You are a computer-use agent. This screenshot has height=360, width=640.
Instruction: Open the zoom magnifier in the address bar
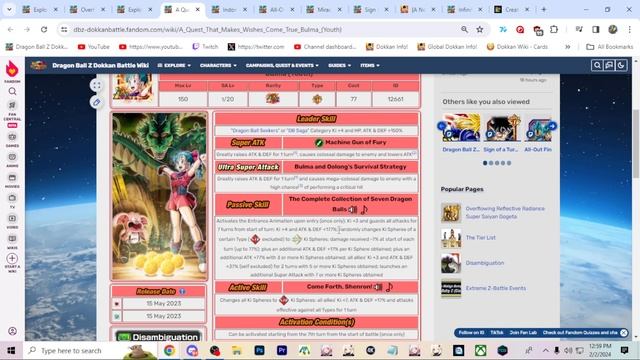[464, 29]
